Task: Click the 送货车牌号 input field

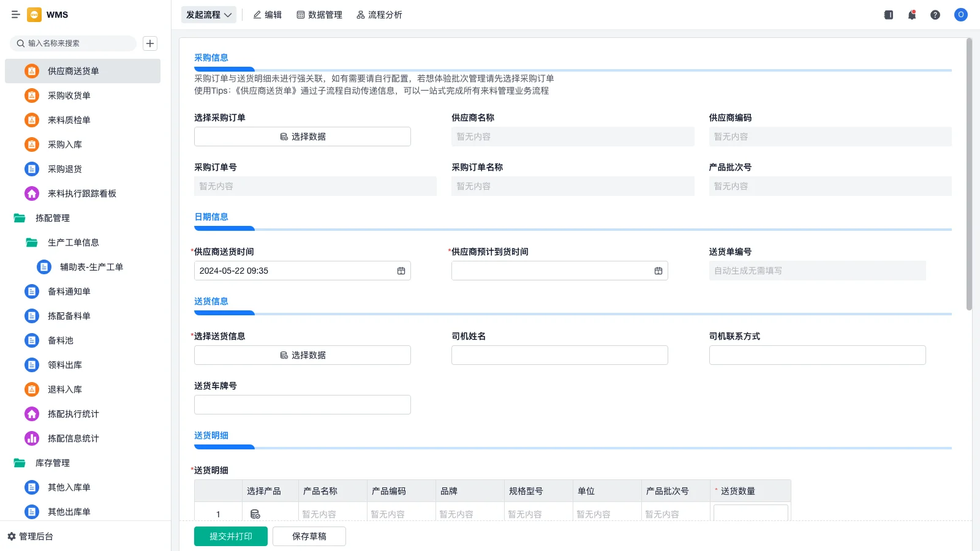Action: click(303, 405)
